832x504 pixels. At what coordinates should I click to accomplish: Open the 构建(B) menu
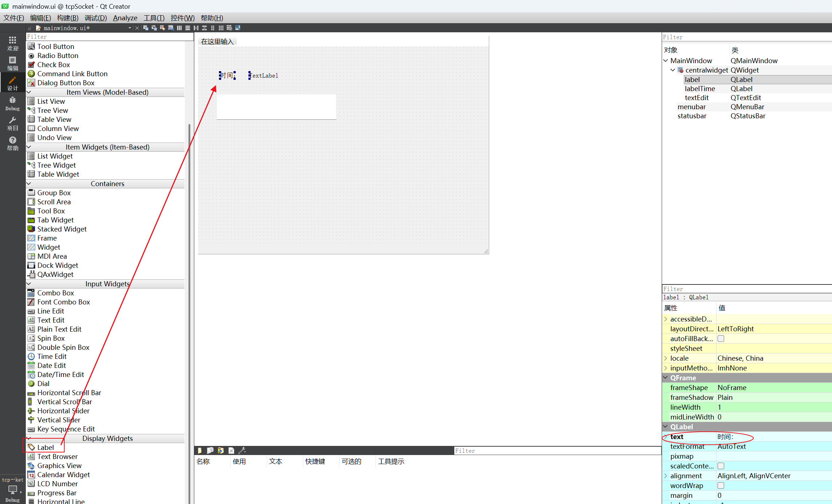[68, 18]
